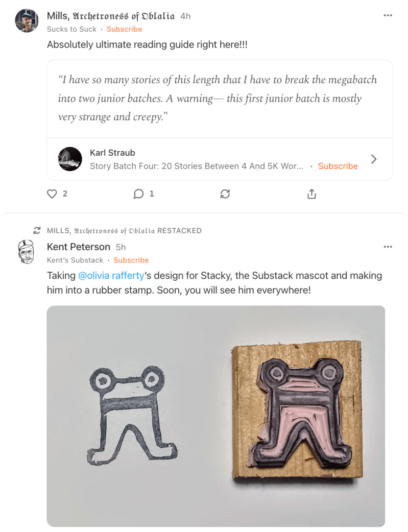
Task: Subscribe to Karl Straub's publication
Action: click(x=338, y=166)
